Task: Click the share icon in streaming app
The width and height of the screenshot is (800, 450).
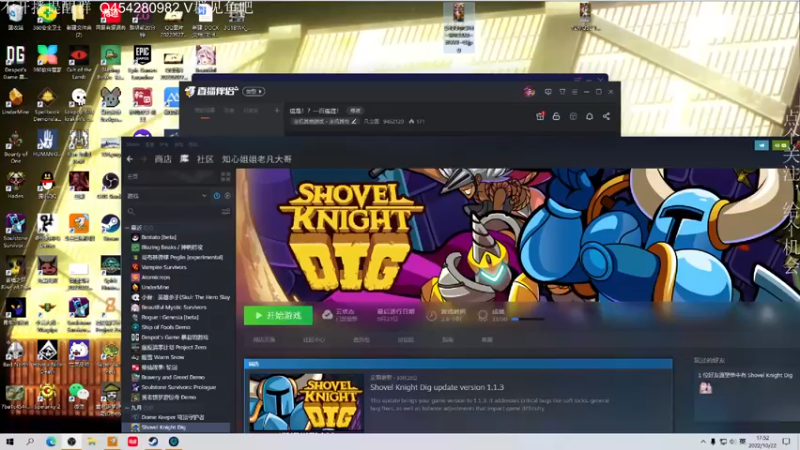Action: pyautogui.click(x=606, y=116)
